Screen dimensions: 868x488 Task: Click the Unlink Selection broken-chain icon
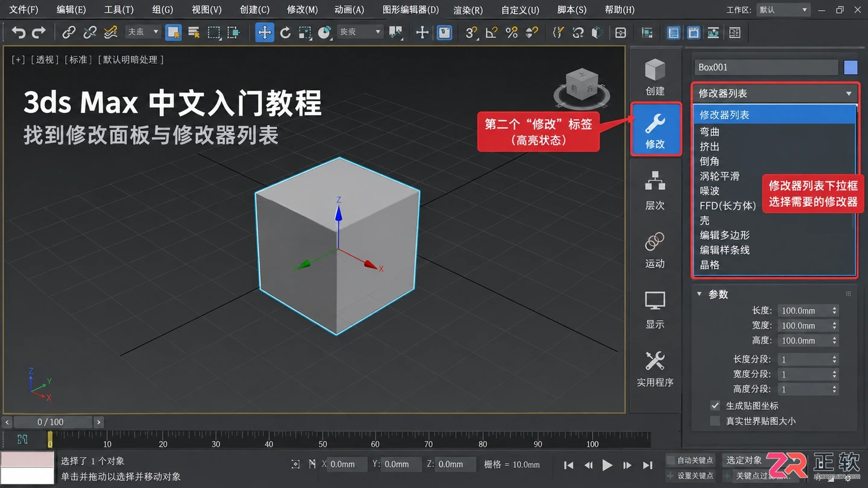point(90,33)
